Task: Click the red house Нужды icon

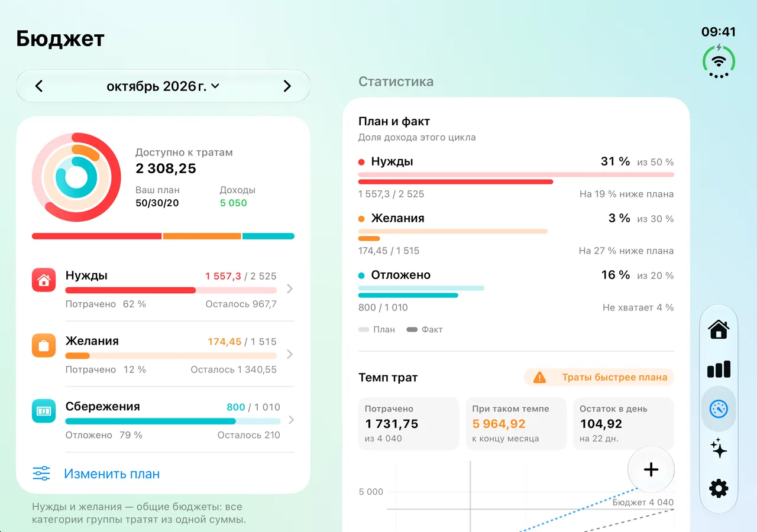Action: point(44,280)
